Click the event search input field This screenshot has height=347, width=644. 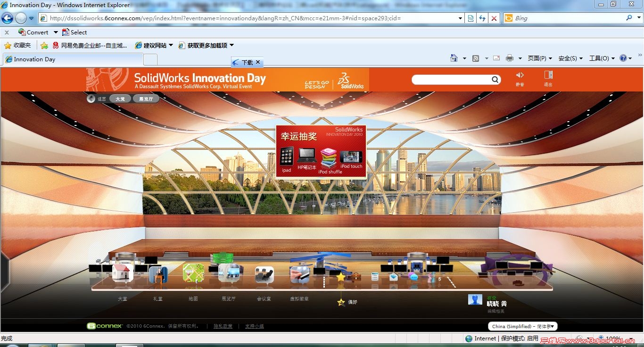[452, 80]
